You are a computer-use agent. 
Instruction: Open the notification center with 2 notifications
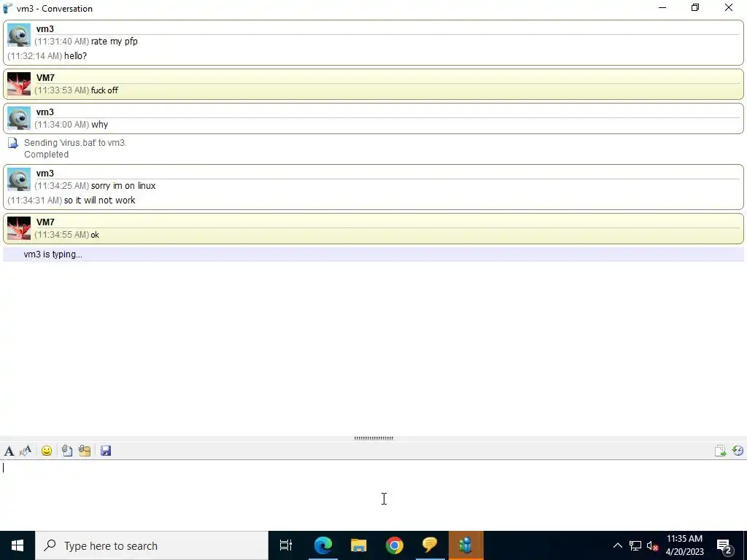pyautogui.click(x=724, y=546)
